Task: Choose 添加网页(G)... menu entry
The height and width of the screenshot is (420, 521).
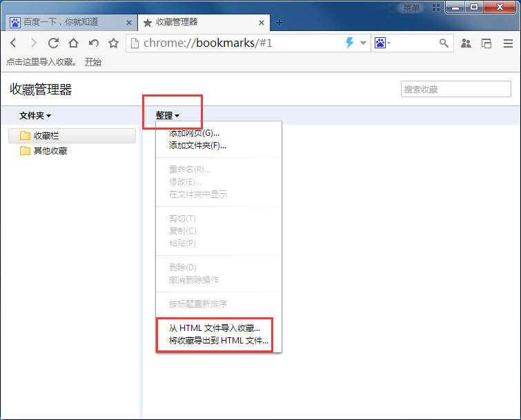Action: 219,133
